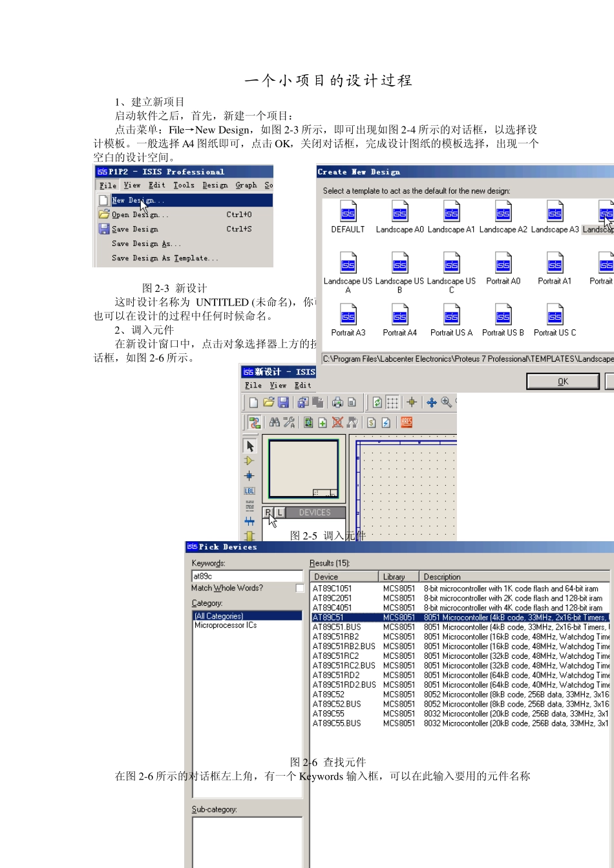This screenshot has height=868, width=614.
Task: Open File menu in P1P2 ISIS window
Action: click(108, 185)
